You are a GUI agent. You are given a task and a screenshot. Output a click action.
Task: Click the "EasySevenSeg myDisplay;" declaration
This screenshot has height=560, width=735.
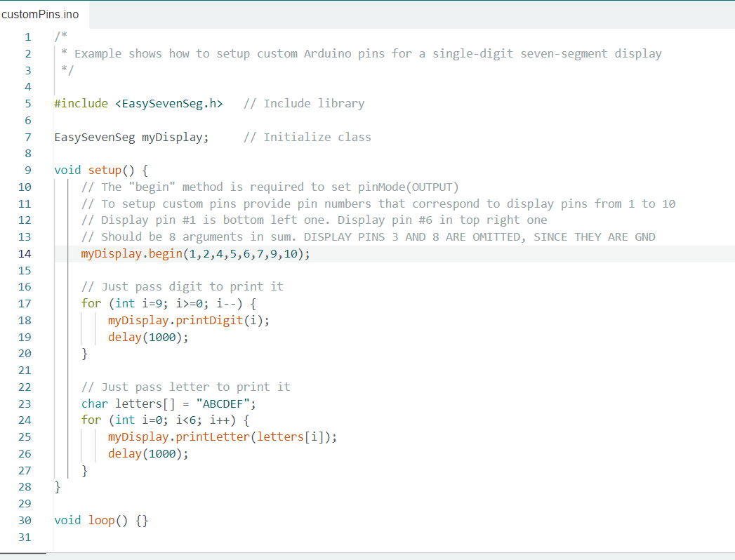click(132, 138)
